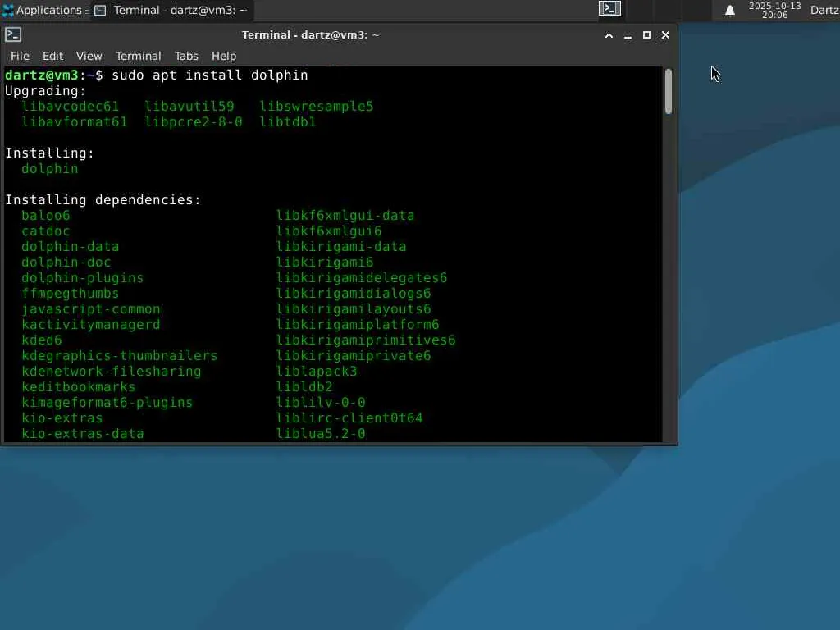
Task: Open the Tabs menu
Action: point(186,57)
